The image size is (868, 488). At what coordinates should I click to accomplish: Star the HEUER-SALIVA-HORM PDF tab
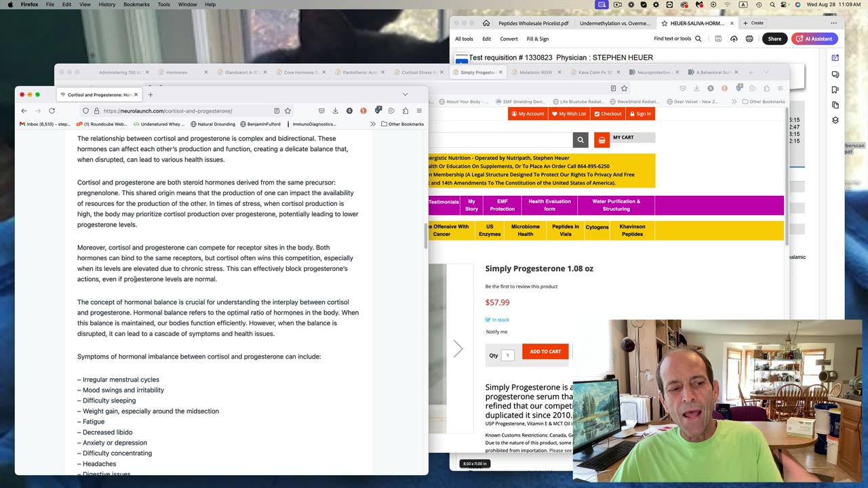pos(665,23)
